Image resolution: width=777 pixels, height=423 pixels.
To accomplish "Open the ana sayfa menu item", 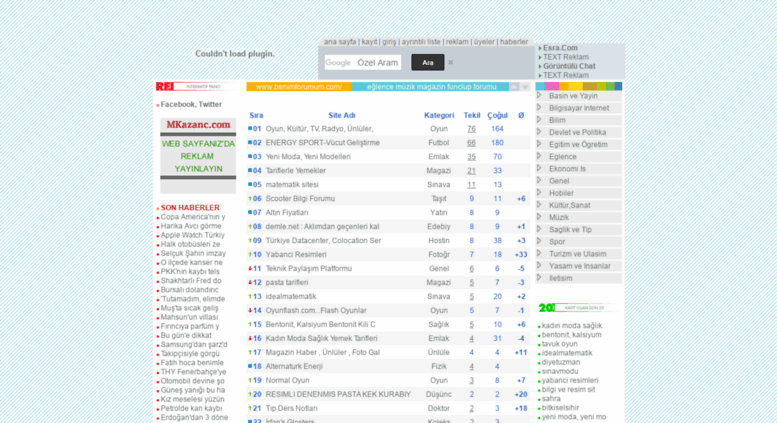I will [x=340, y=42].
